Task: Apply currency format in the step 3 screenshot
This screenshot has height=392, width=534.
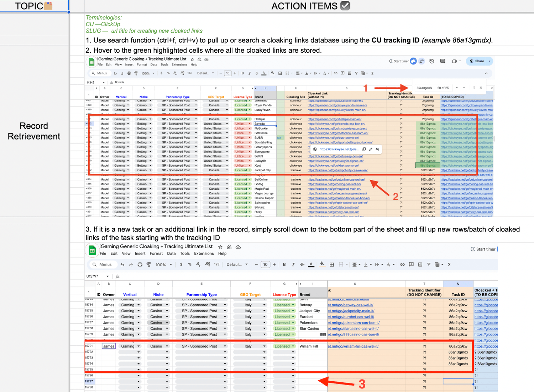Action: pos(181,265)
